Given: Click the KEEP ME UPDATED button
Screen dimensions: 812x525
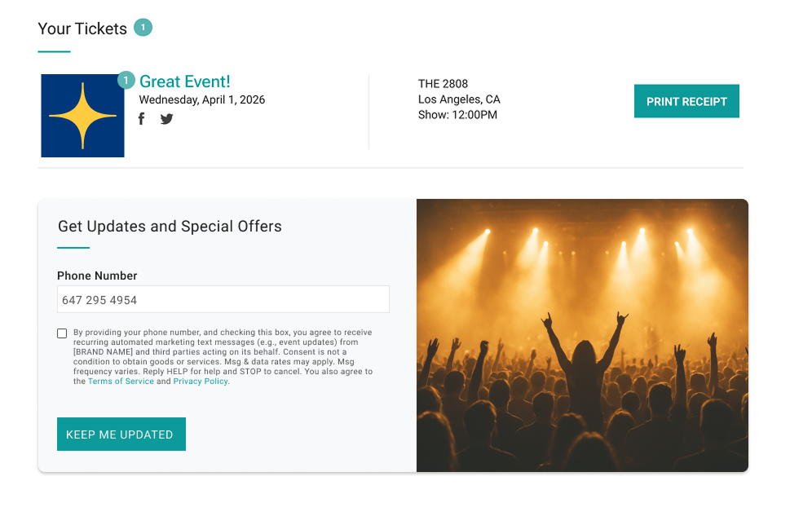Looking at the screenshot, I should pos(121,434).
